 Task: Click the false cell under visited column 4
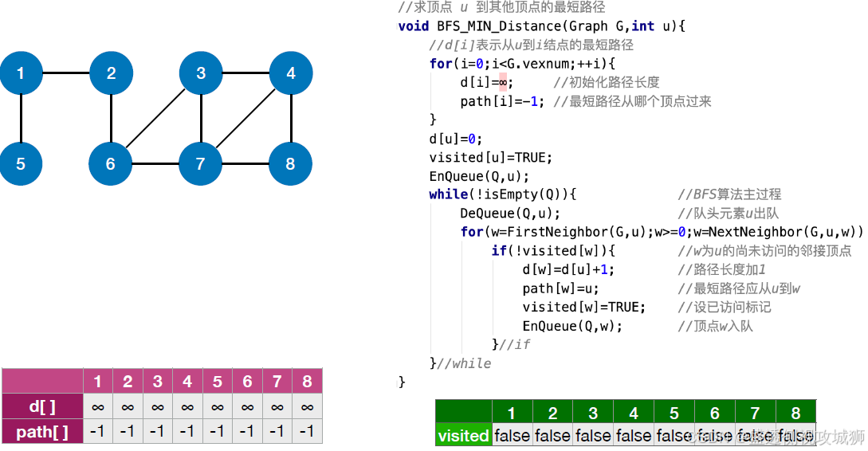coord(634,436)
